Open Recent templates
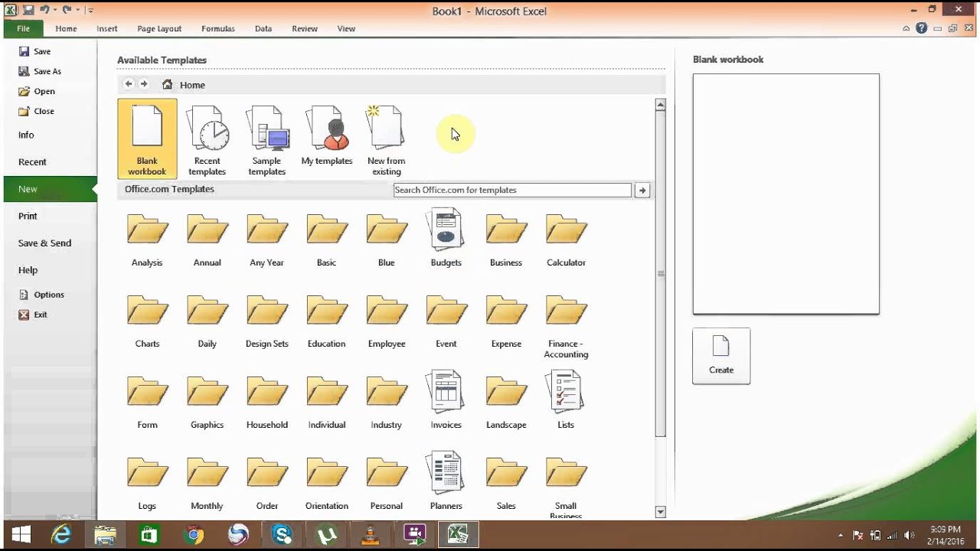Screen dimensions: 980x551 point(207,139)
